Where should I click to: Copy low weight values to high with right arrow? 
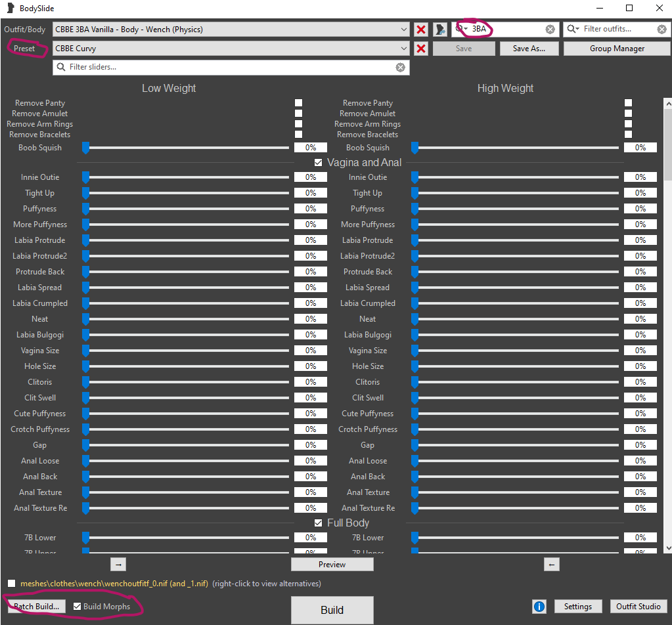pyautogui.click(x=118, y=565)
